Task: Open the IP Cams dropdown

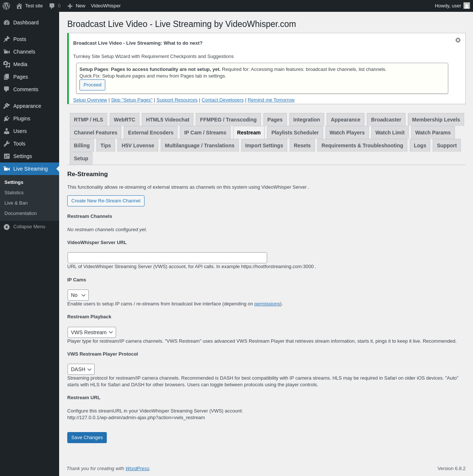Action: (x=78, y=295)
